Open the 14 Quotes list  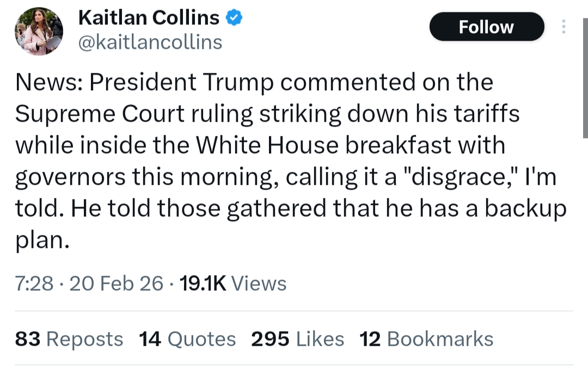(x=187, y=339)
